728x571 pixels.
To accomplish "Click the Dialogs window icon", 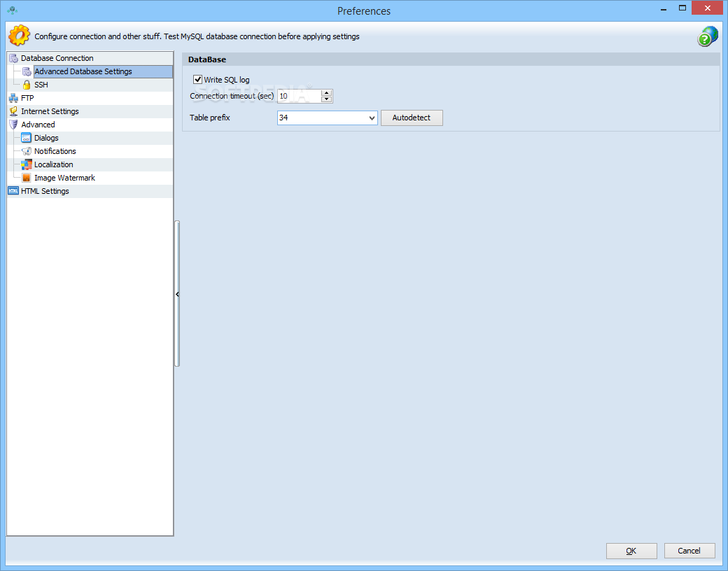I will pos(27,138).
